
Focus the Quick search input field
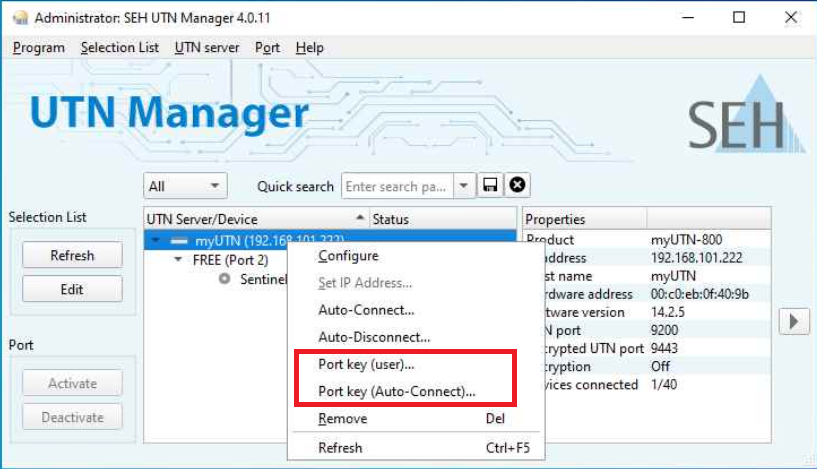(397, 186)
